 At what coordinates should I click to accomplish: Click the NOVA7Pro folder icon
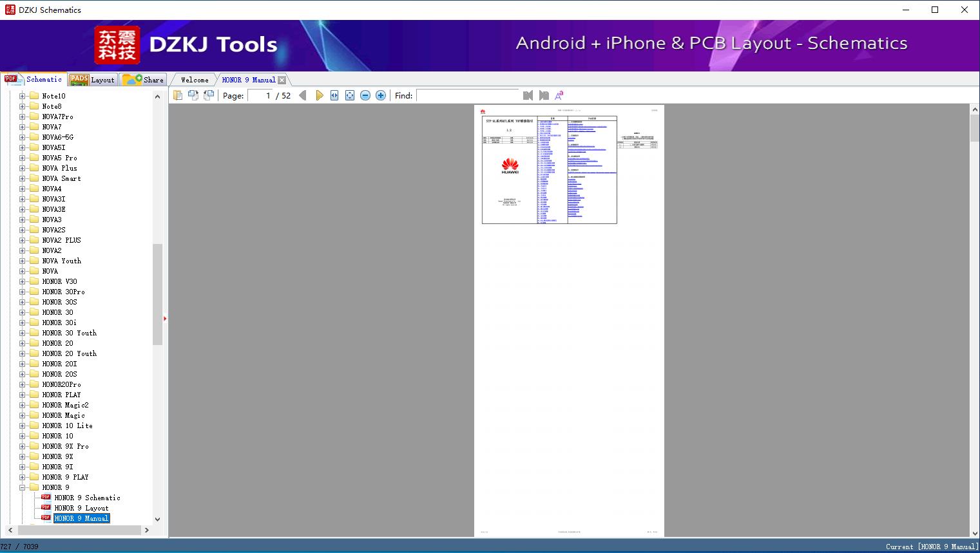(x=34, y=117)
